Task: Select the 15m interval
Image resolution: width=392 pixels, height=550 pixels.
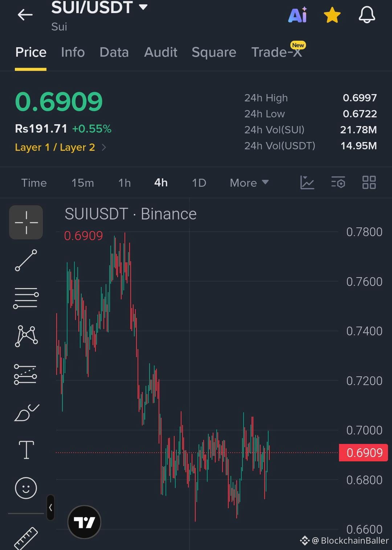Action: (x=82, y=183)
